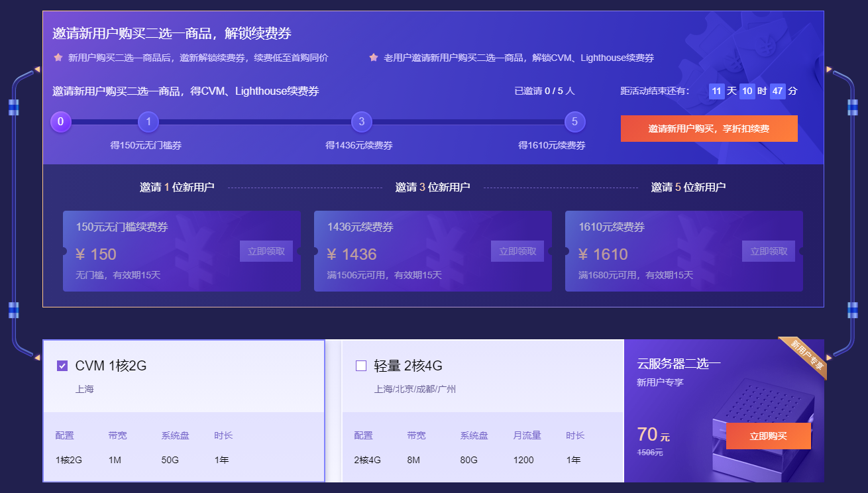Click progress step marker 5
The image size is (868, 493).
point(574,122)
